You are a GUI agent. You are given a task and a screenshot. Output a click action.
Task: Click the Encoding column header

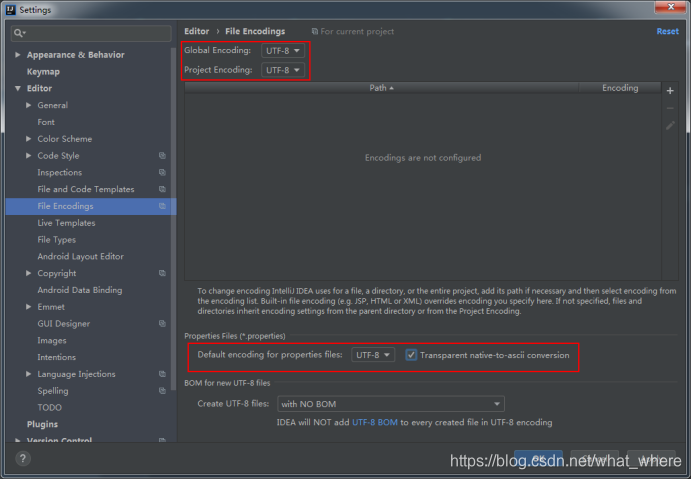click(620, 88)
